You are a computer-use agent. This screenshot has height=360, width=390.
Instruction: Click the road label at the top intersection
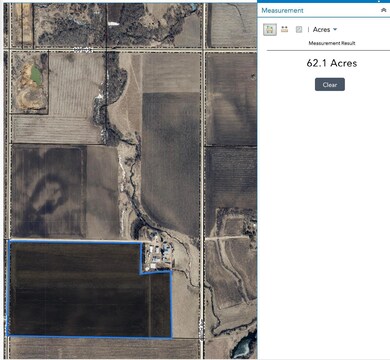click(83, 50)
